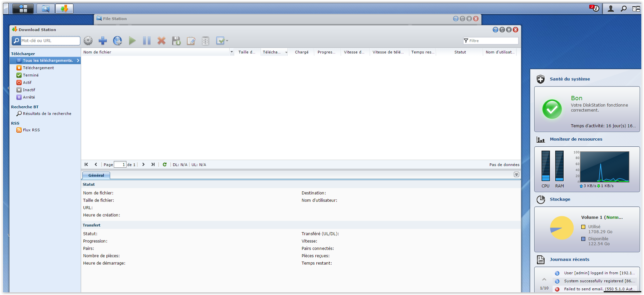644x295 pixels.
Task: Open Download Station settings gear
Action: [x=88, y=41]
